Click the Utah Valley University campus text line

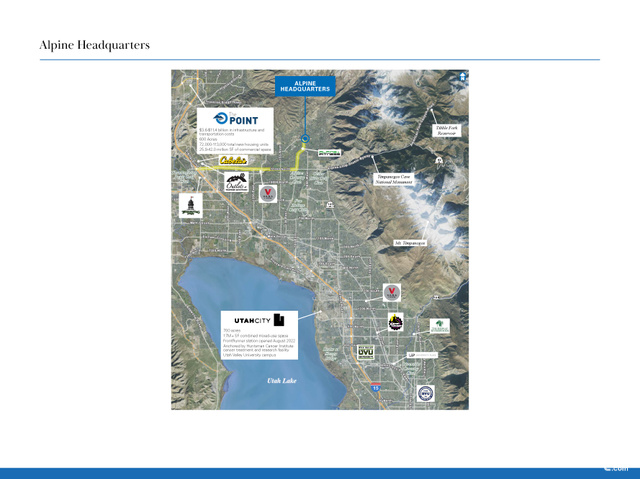tap(249, 355)
